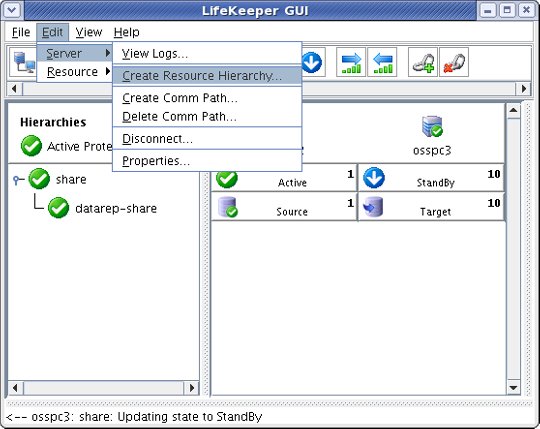The width and height of the screenshot is (540, 429).
Task: Click the Target cell text
Action: [x=435, y=212]
